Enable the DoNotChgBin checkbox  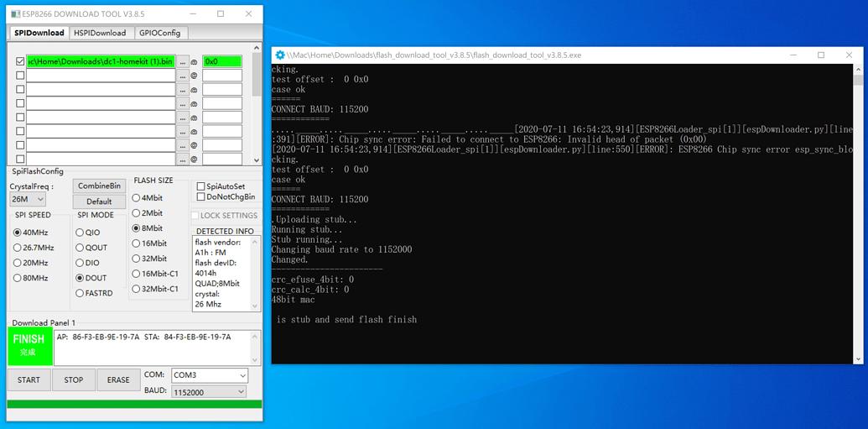pos(201,196)
